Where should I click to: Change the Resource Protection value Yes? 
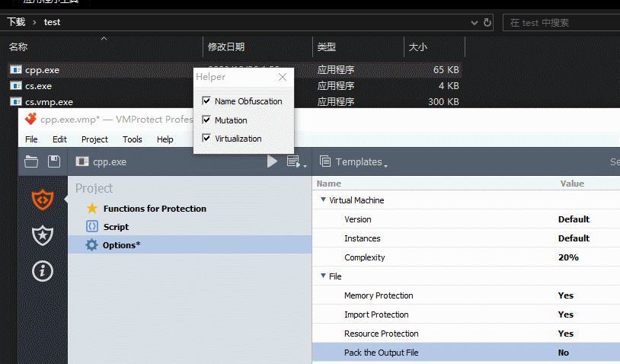click(x=566, y=334)
